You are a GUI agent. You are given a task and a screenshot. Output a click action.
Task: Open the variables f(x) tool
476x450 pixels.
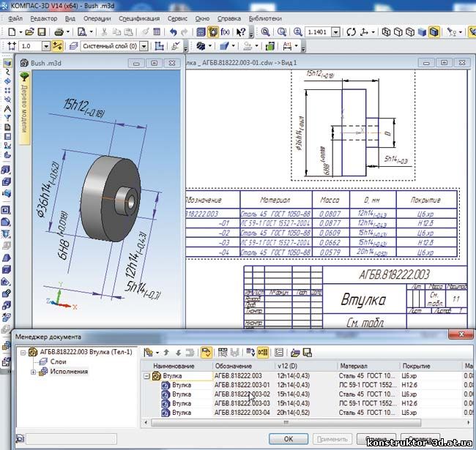click(x=225, y=32)
